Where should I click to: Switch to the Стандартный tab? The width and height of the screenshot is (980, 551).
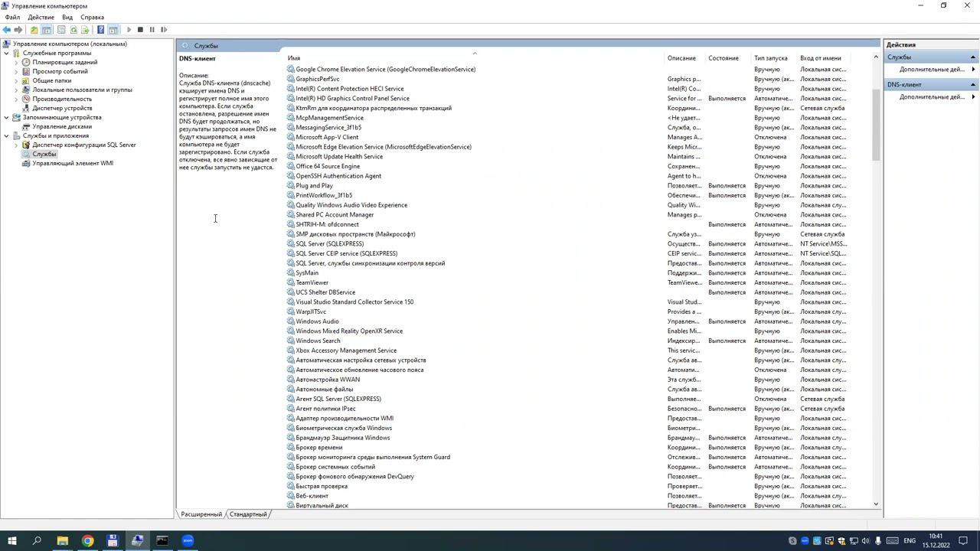249,514
